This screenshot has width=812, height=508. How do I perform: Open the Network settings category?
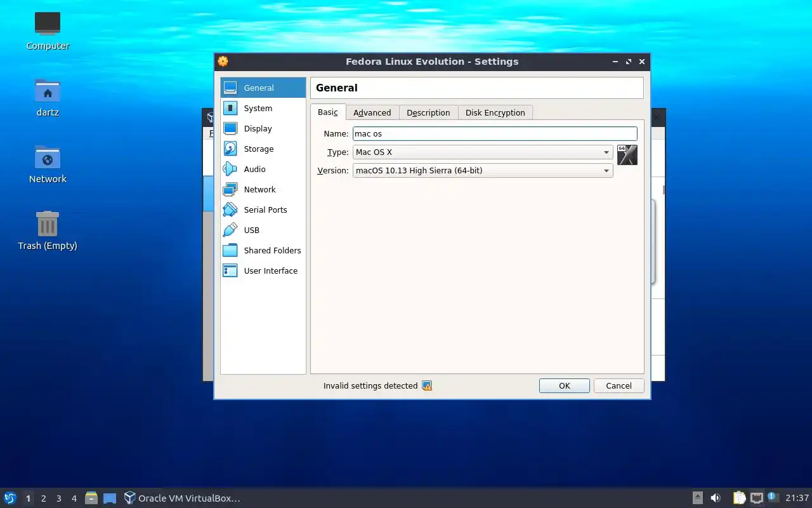click(263, 189)
